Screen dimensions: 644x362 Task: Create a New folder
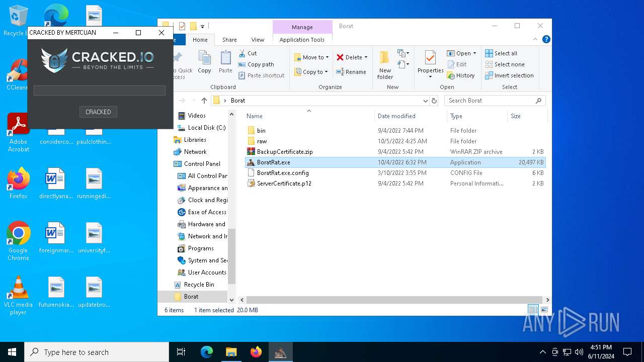click(x=385, y=65)
